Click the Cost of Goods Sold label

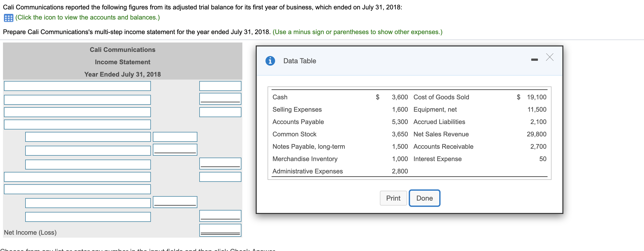pyautogui.click(x=441, y=97)
